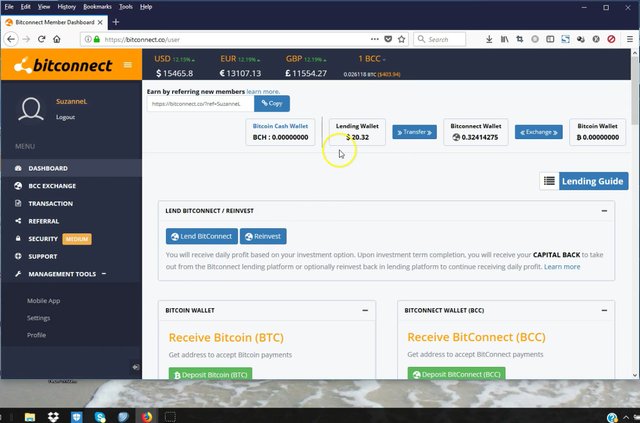Open the Firefox hamburger menu
Image resolution: width=640 pixels, height=423 pixels.
[630, 39]
